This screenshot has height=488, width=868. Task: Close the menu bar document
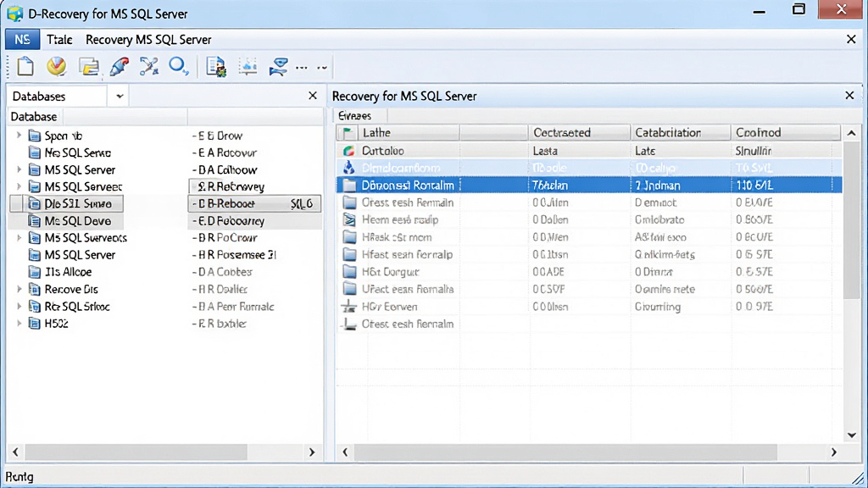coord(851,39)
